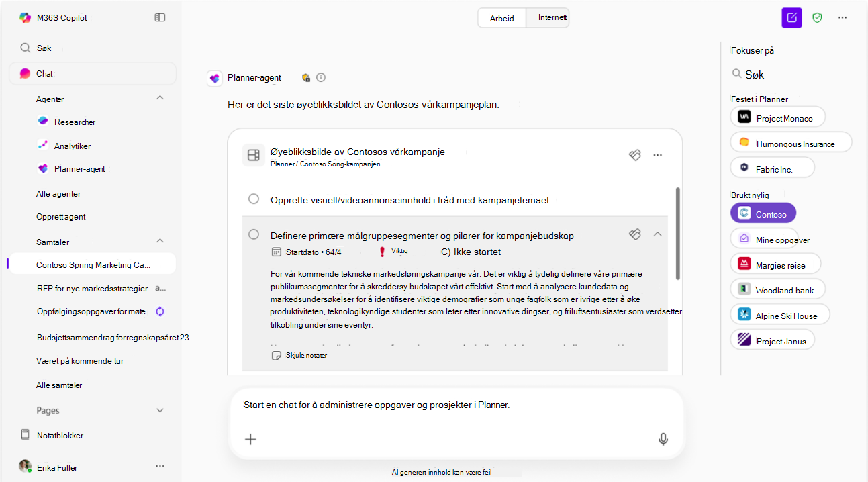Open RFP for nye markedsstrategier conversation
868x482 pixels.
[92, 289]
